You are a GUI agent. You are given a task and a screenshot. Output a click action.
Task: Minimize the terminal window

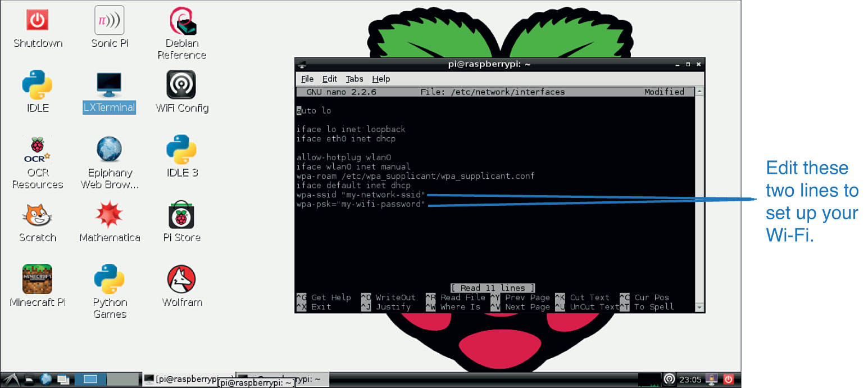coord(678,64)
